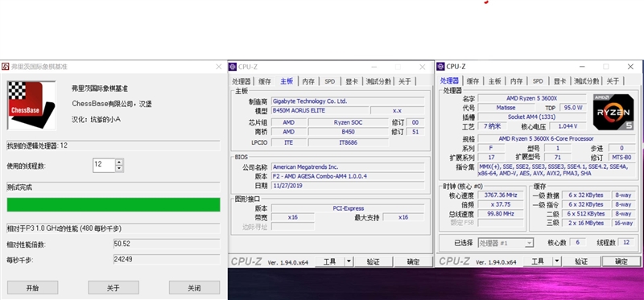Click American Megatrends Inc. BIOS brand field
The height and width of the screenshot is (300, 644).
pos(348,167)
